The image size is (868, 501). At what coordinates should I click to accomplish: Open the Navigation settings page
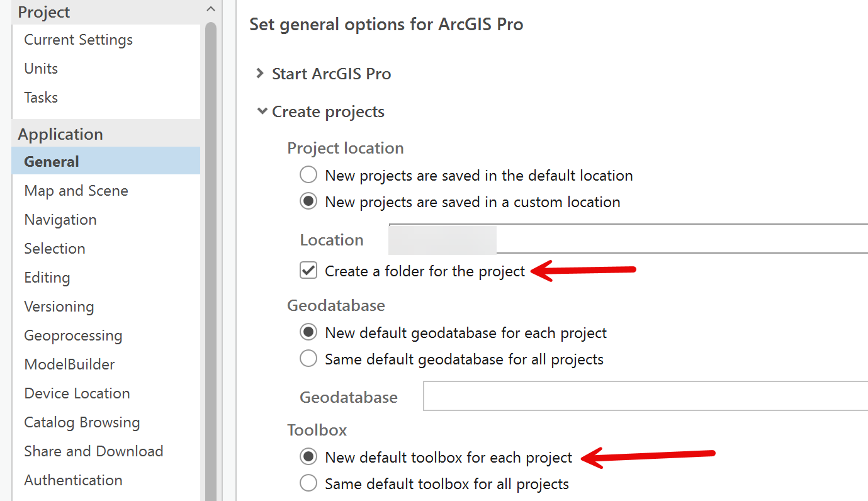[x=60, y=219]
